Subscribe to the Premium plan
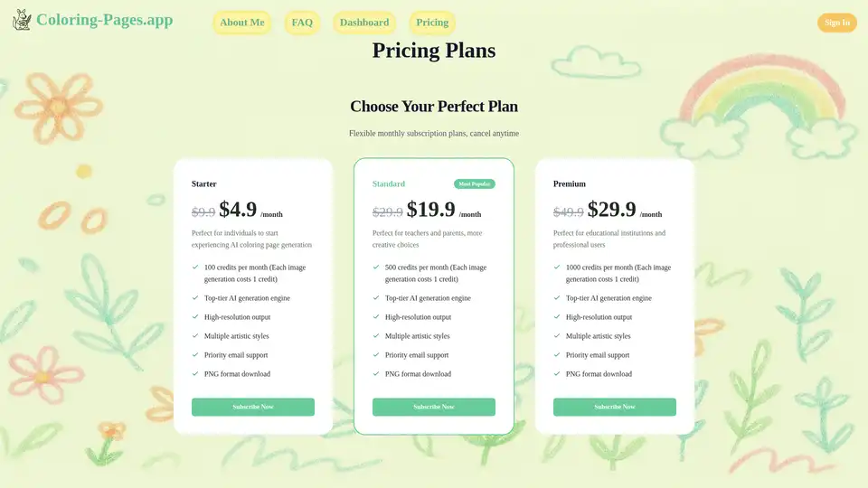Image resolution: width=868 pixels, height=488 pixels. (615, 407)
